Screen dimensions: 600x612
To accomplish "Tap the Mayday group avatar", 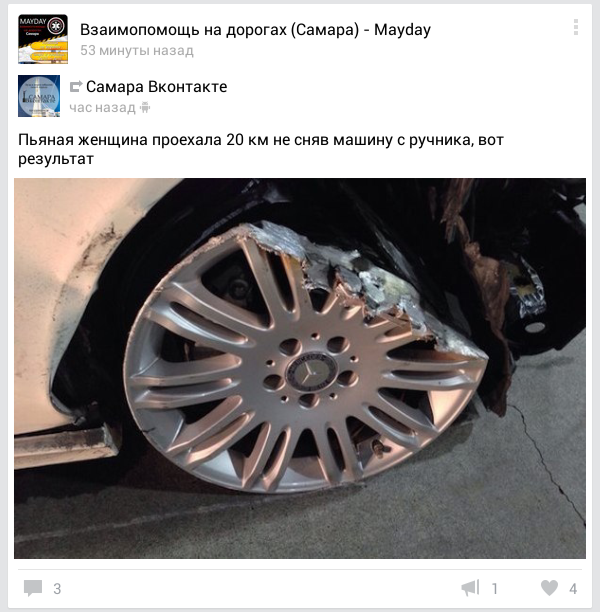I will point(43,39).
